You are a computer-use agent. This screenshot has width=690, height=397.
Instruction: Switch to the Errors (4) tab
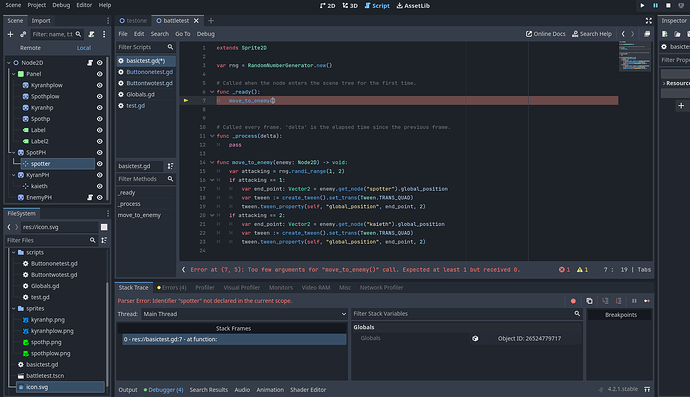pos(172,287)
